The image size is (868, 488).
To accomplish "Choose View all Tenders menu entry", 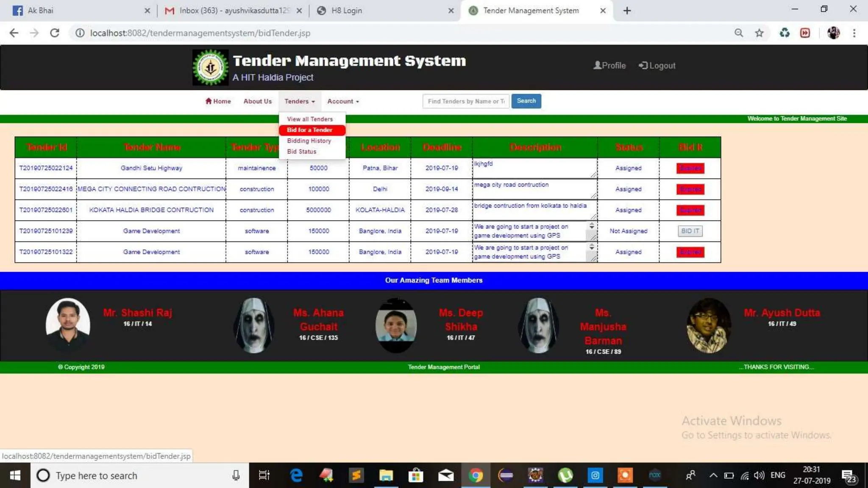I will (x=310, y=119).
